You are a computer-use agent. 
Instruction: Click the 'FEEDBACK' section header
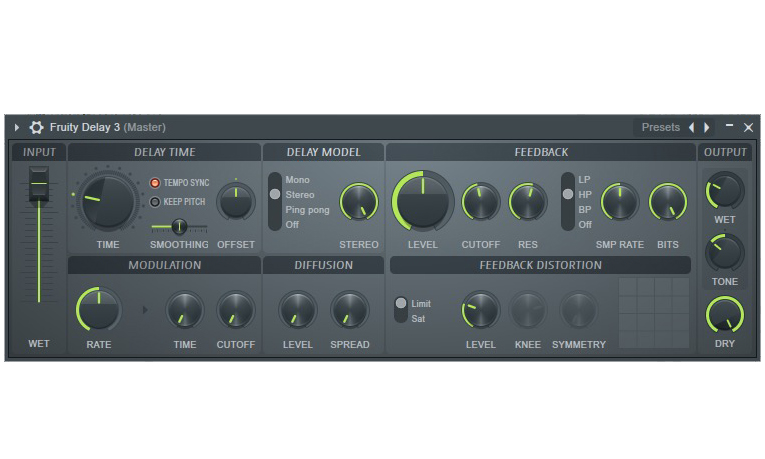point(541,152)
